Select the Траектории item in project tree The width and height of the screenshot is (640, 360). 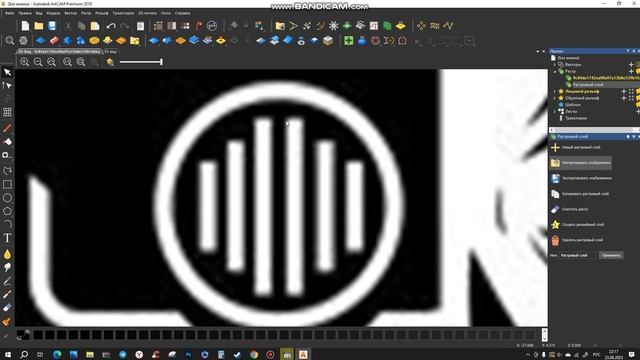tap(576, 118)
